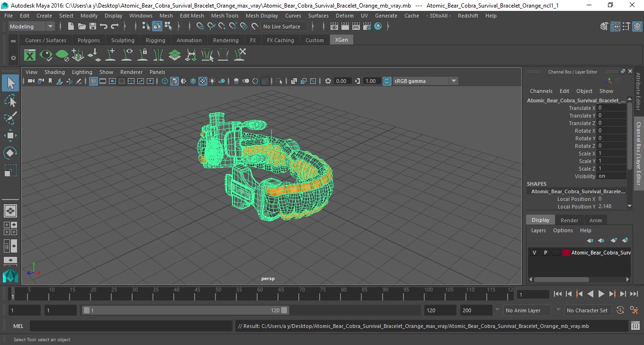Open the Modeling menu set dropdown

click(x=31, y=27)
